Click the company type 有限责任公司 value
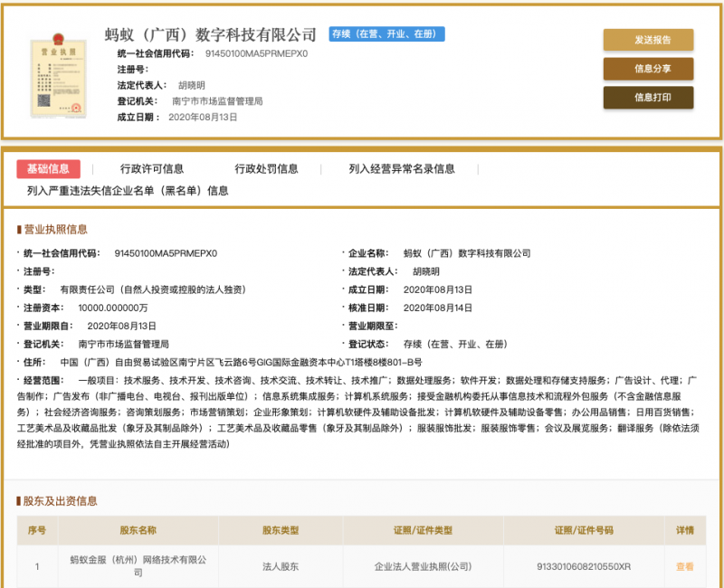The width and height of the screenshot is (724, 588). coord(153,289)
